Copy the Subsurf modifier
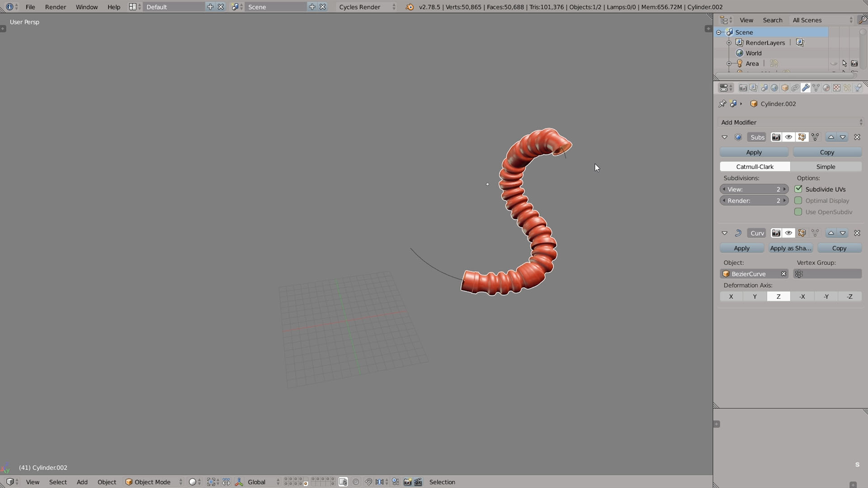Image resolution: width=868 pixels, height=488 pixels. pos(827,152)
